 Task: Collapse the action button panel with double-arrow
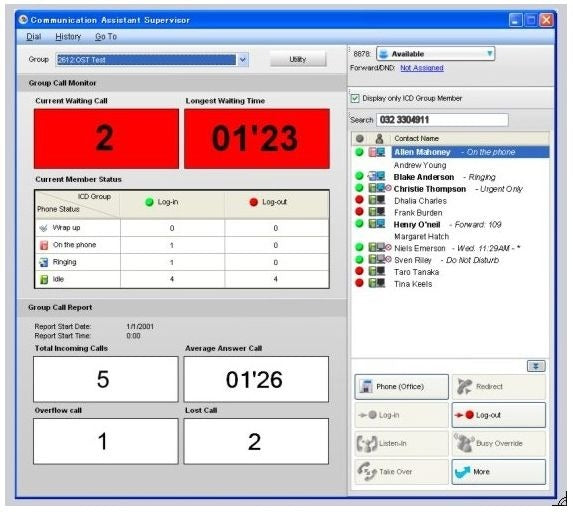pyautogui.click(x=536, y=366)
